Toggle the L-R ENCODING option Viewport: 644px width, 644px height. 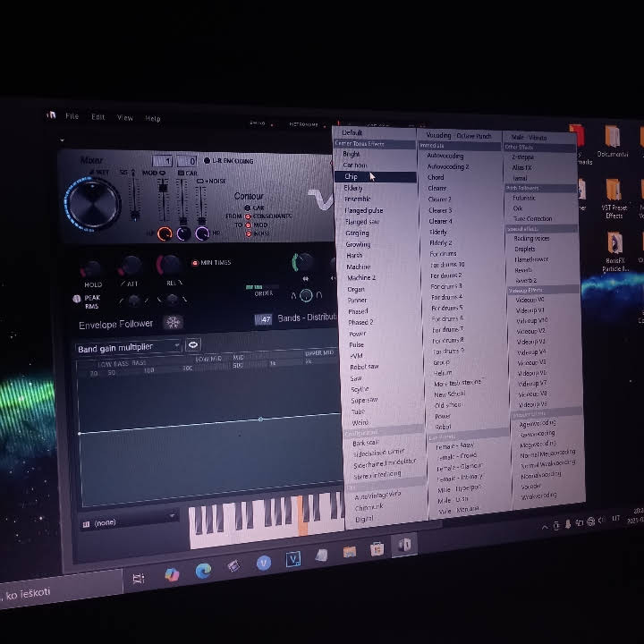[230, 161]
